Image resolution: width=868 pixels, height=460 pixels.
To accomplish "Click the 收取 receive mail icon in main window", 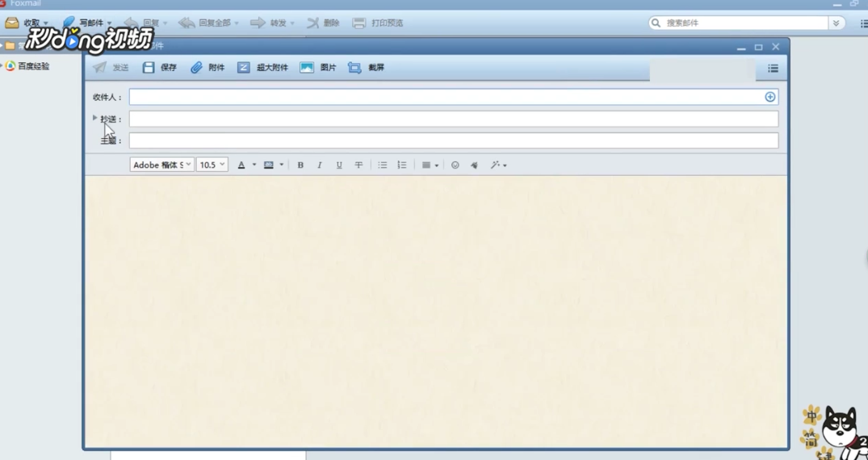I will coord(11,23).
